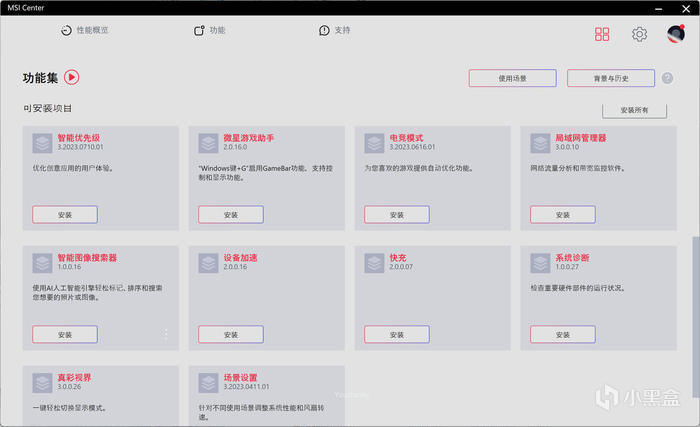Select the 智能优先级 title text
700x427 pixels.
tap(79, 138)
